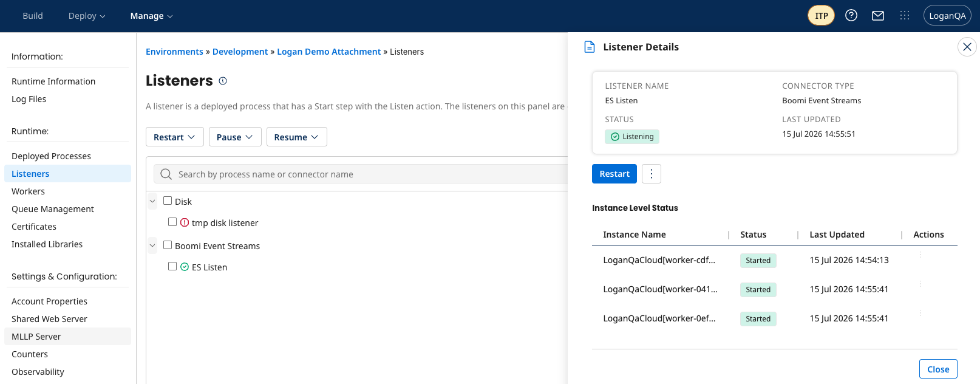
Task: Collapse the Boomi Event Streams group chevron
Action: pos(152,245)
